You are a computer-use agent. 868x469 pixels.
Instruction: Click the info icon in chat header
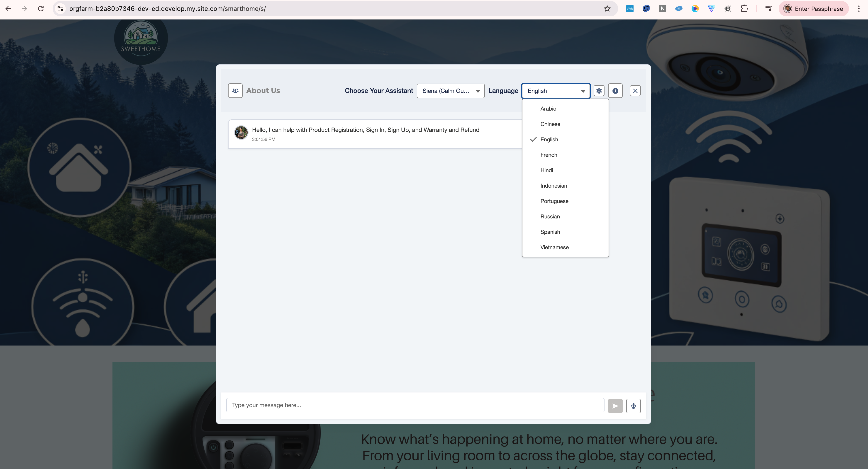click(x=615, y=91)
